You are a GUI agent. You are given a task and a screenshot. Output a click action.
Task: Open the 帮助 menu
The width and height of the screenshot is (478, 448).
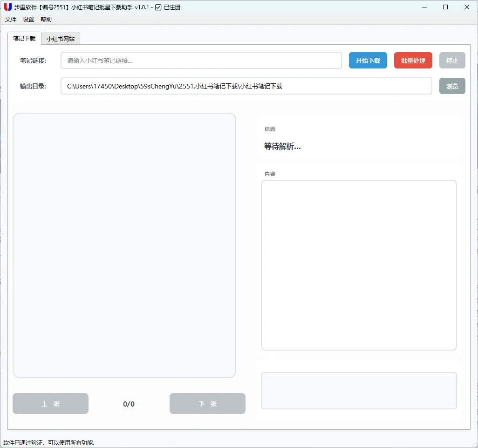coord(46,20)
